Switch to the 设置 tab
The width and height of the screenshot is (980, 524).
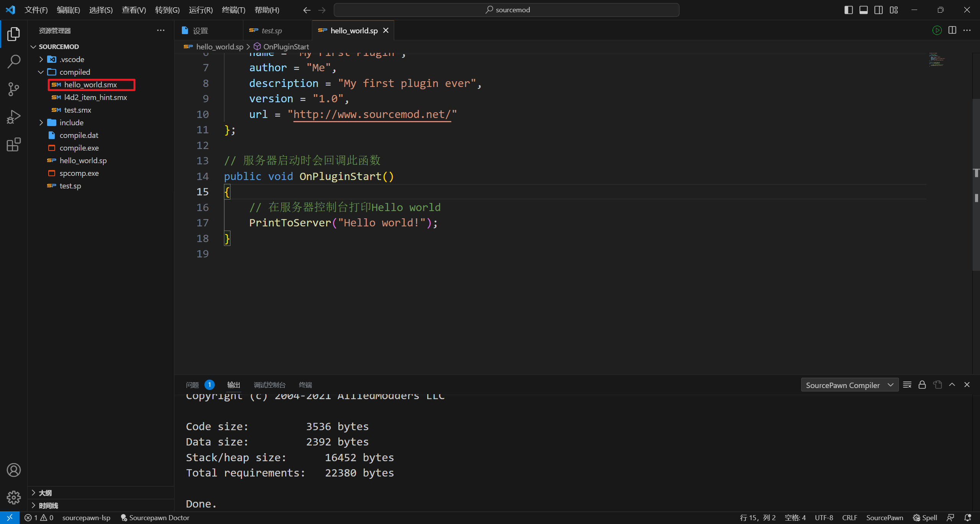[x=209, y=30]
